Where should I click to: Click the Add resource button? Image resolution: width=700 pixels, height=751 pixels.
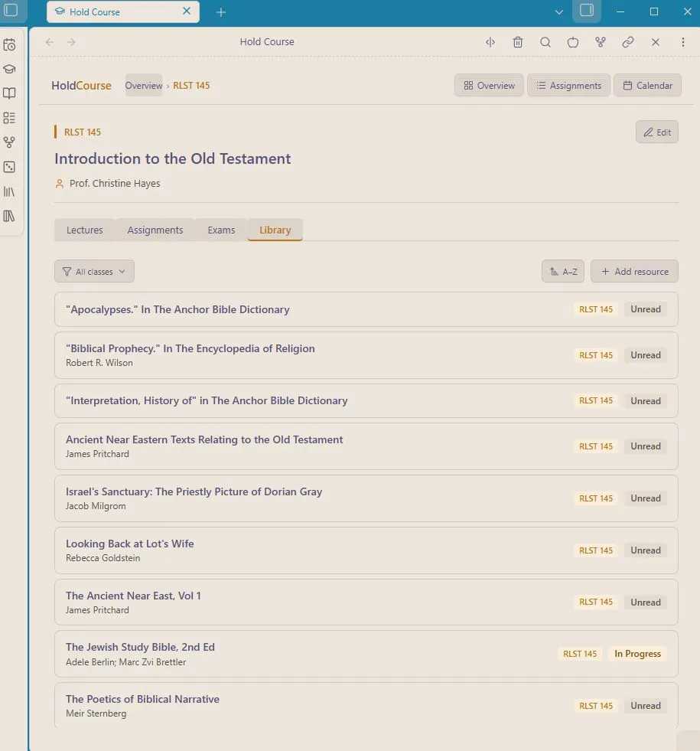coord(634,271)
